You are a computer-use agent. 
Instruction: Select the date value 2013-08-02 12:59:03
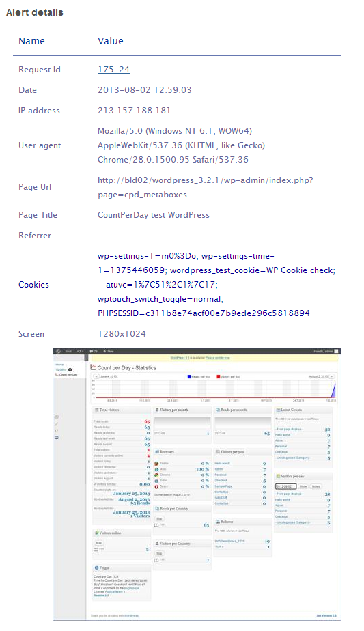pyautogui.click(x=145, y=90)
